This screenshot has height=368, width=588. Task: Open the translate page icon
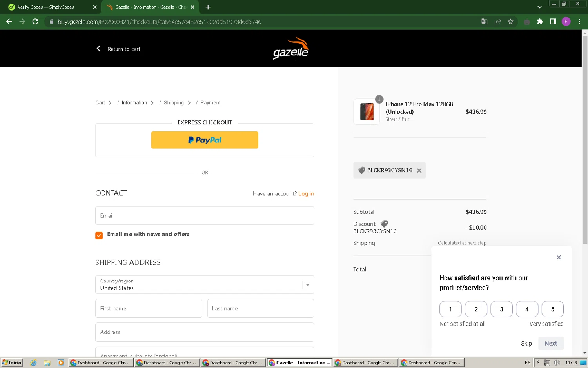tap(485, 22)
